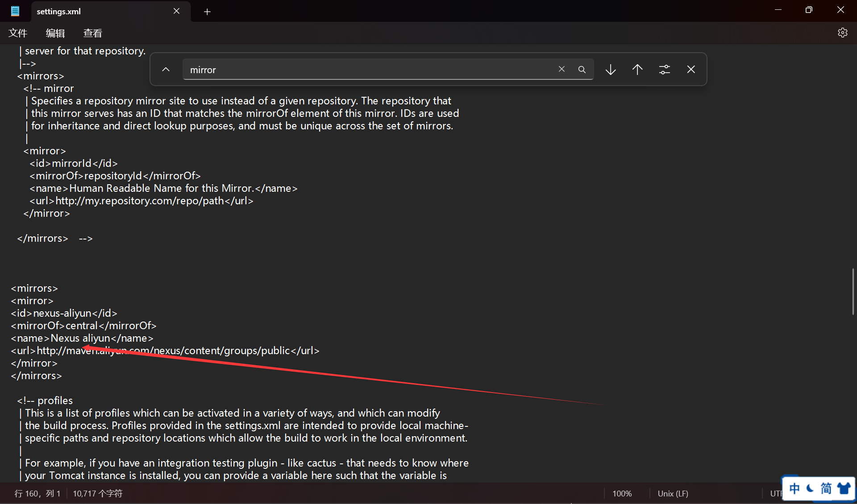Click the 行 160, 列 1 position indicator
This screenshot has width=857, height=504.
coord(37,493)
